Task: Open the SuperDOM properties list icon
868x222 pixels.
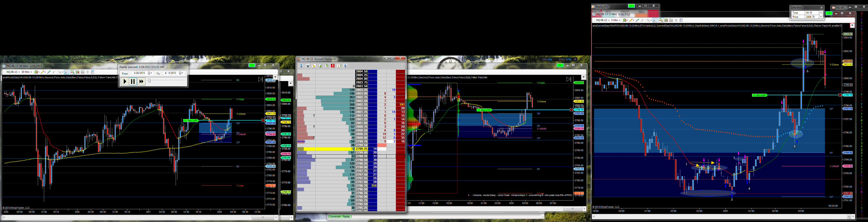Action: point(301,66)
